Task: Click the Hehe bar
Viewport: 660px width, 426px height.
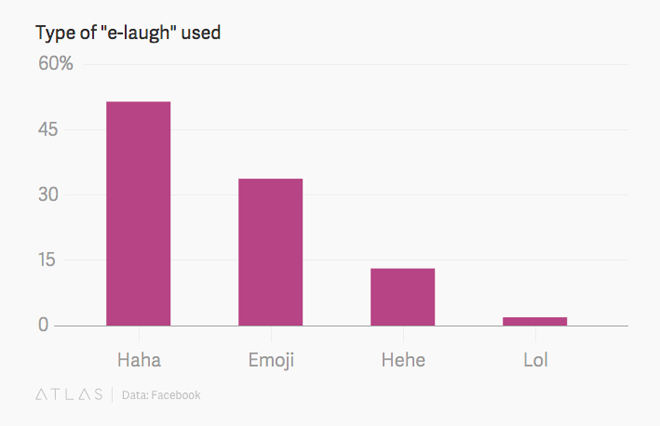Action: 403,297
